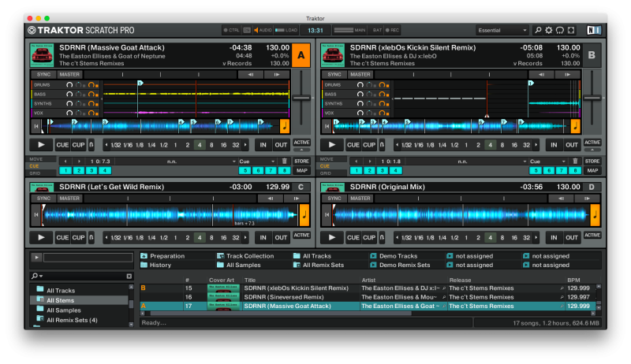Open Deck A Cue type dropdown
The width and height of the screenshot is (631, 364).
[x=257, y=161]
